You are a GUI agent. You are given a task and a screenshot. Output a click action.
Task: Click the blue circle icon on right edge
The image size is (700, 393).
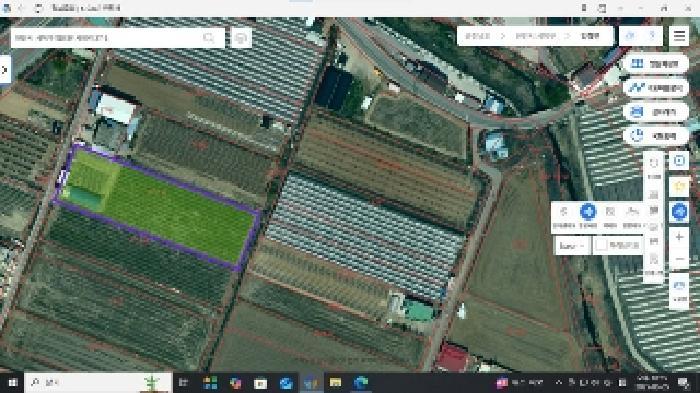coord(679,212)
